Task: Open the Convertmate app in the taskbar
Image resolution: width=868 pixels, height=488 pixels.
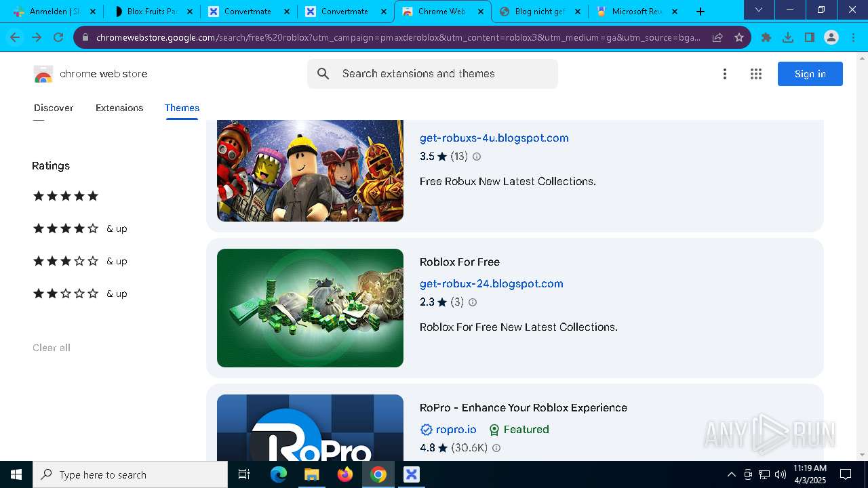Action: tap(412, 474)
